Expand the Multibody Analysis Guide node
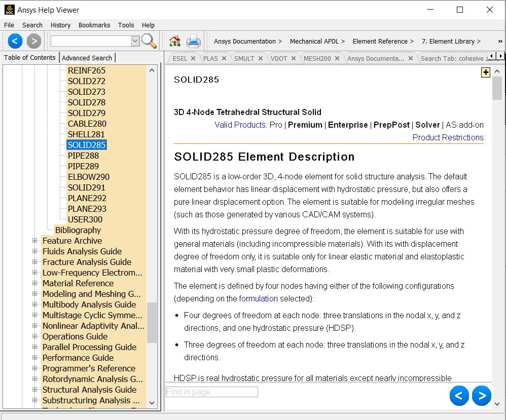Viewport: 506px width, 420px height. pyautogui.click(x=34, y=304)
